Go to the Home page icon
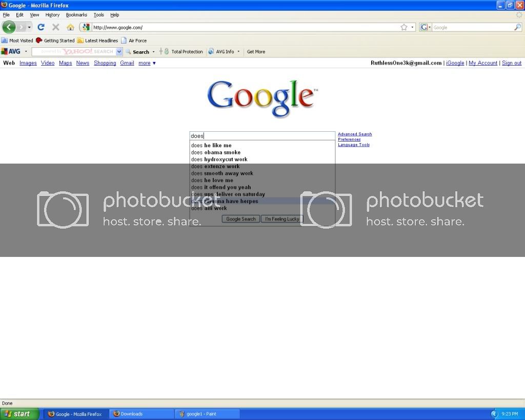The width and height of the screenshot is (525, 420). tap(70, 27)
